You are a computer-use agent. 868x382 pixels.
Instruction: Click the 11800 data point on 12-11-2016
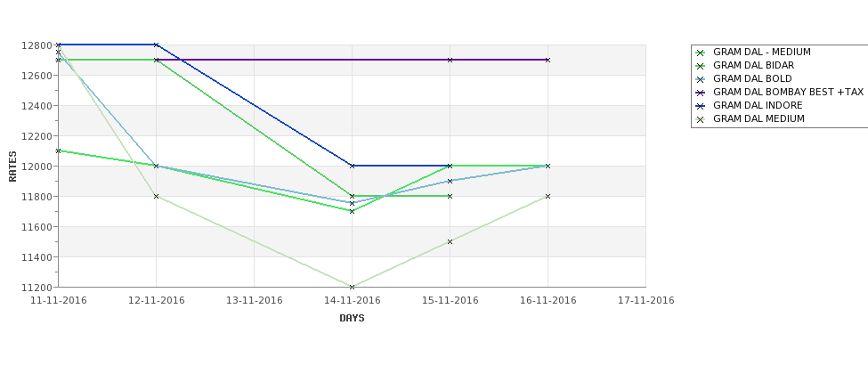click(x=156, y=196)
